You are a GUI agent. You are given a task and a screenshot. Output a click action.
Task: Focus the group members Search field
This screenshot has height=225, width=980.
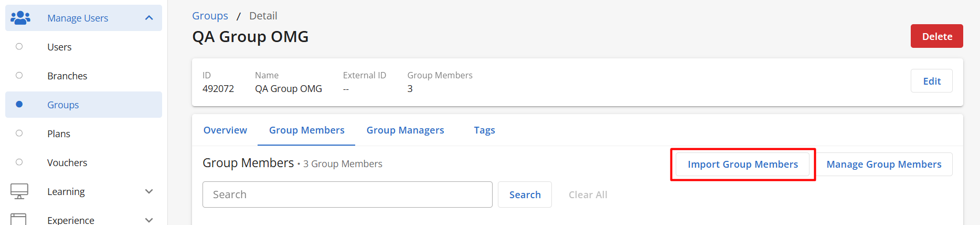pos(347,195)
